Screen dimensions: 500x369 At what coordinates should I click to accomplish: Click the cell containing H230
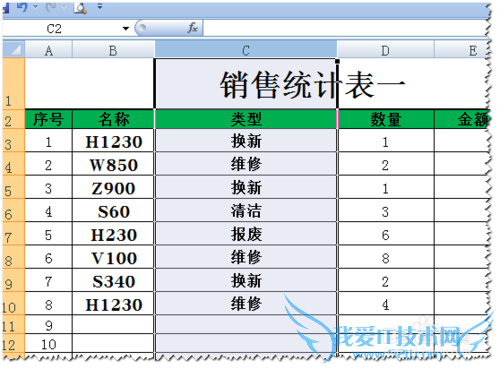(113, 234)
